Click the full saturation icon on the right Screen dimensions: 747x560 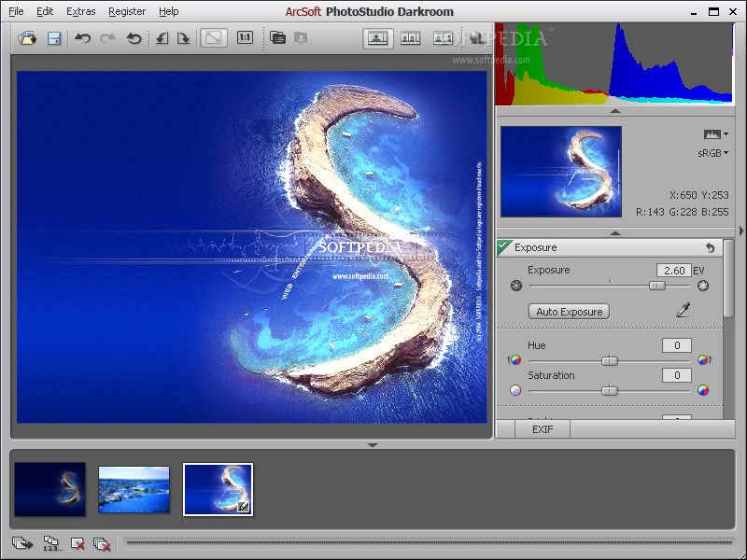(x=703, y=390)
